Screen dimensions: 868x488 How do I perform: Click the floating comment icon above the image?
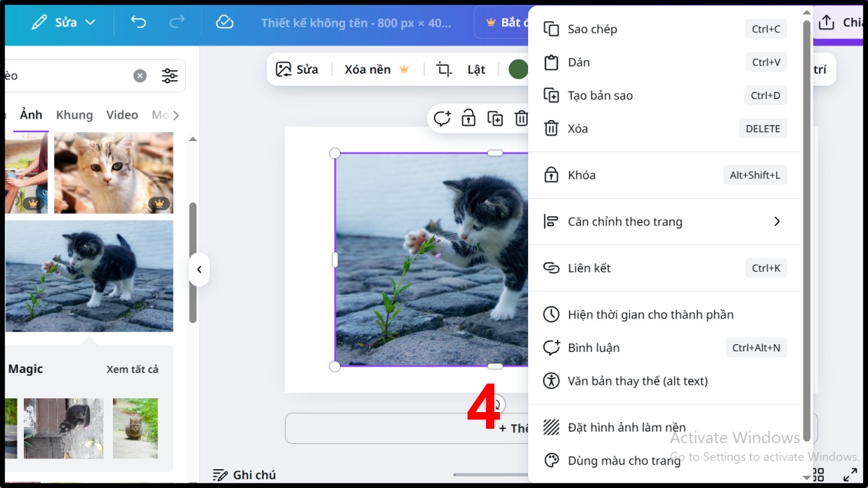pos(442,118)
